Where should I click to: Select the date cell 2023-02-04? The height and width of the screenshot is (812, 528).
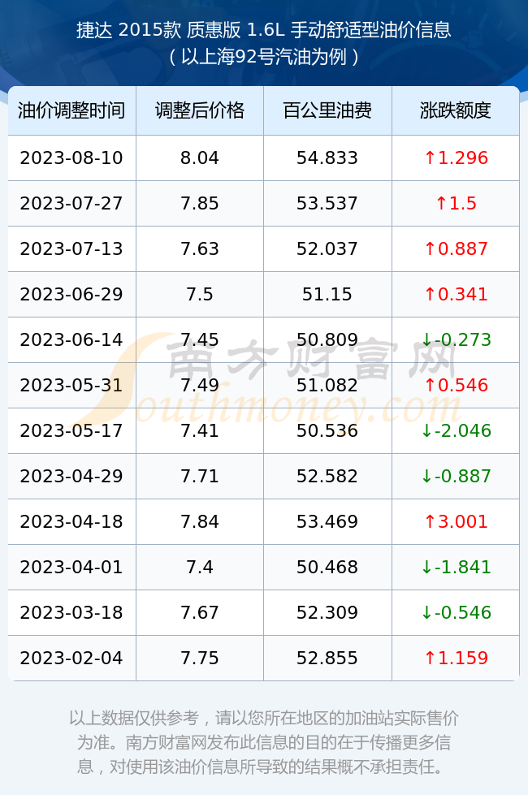click(x=71, y=659)
